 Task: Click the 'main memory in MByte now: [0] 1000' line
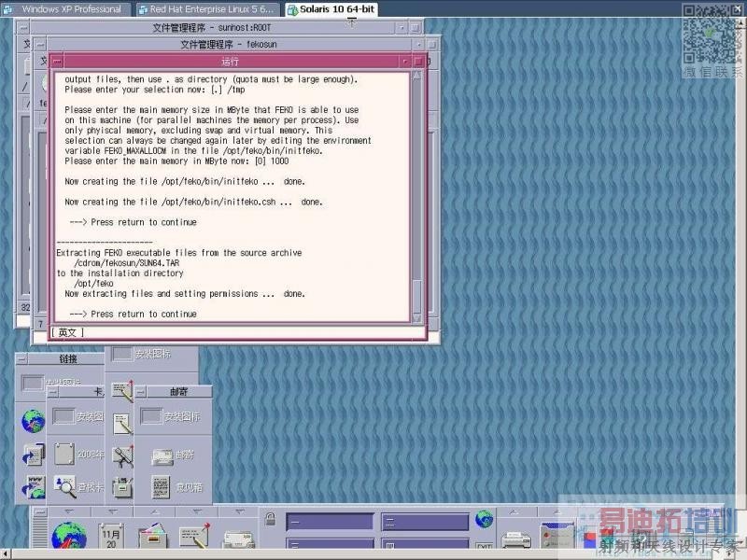(x=176, y=161)
